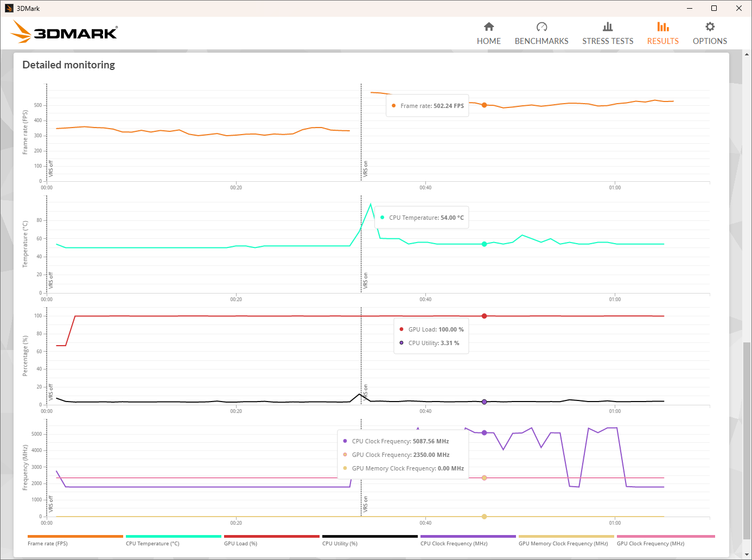
Task: Open Options via the gear icon
Action: pos(710,27)
